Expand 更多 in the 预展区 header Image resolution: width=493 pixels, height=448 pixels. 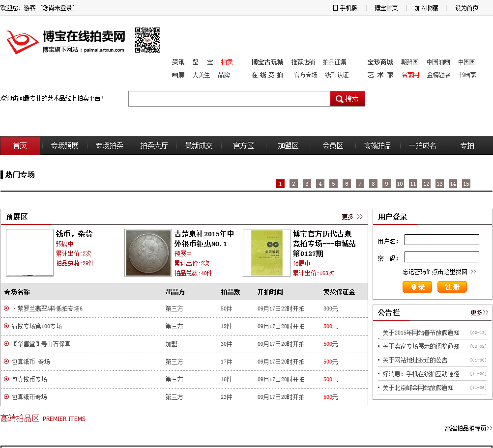pos(352,217)
